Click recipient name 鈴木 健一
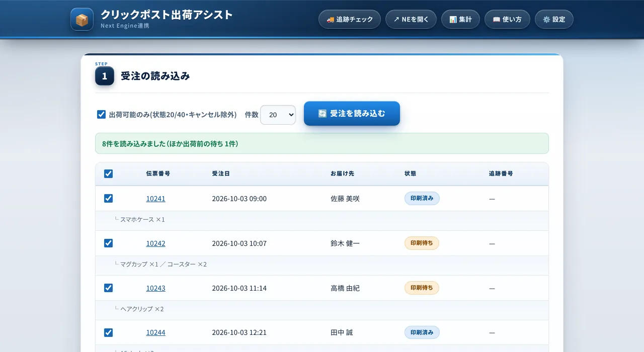This screenshot has width=644, height=352. pos(345,243)
